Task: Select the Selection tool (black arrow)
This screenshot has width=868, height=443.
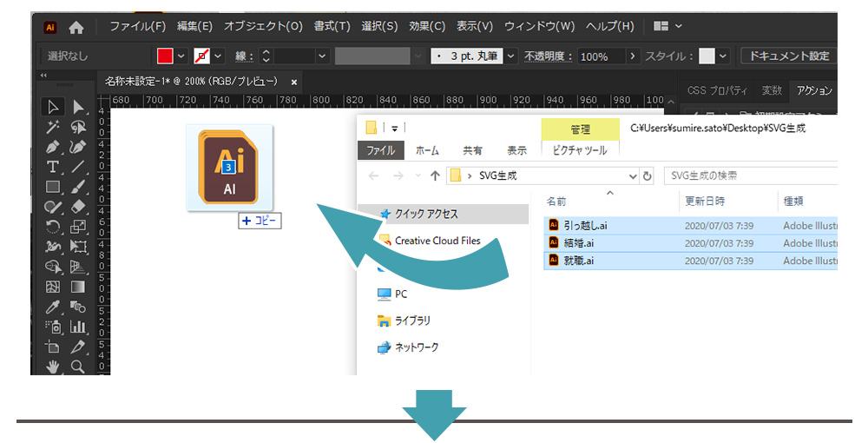Action: pyautogui.click(x=53, y=107)
